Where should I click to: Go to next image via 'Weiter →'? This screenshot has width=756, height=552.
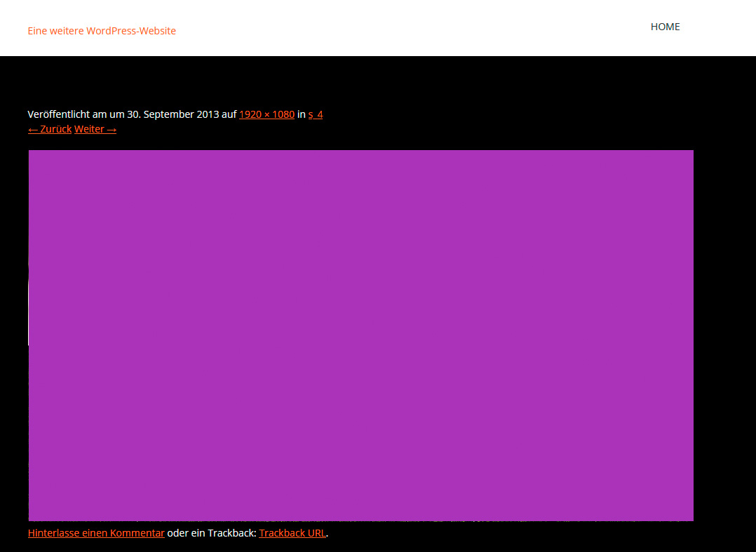point(95,129)
